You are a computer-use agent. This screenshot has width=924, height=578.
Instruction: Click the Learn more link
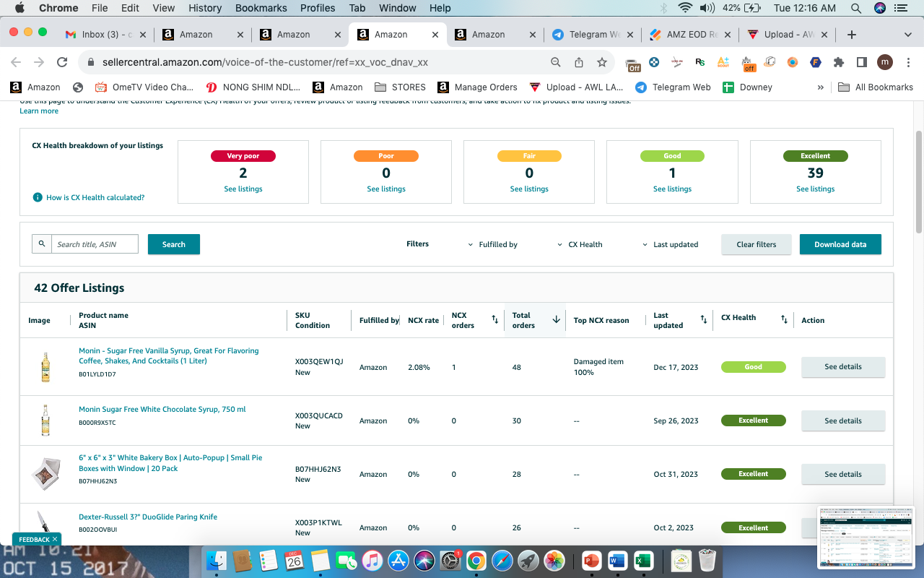[39, 111]
